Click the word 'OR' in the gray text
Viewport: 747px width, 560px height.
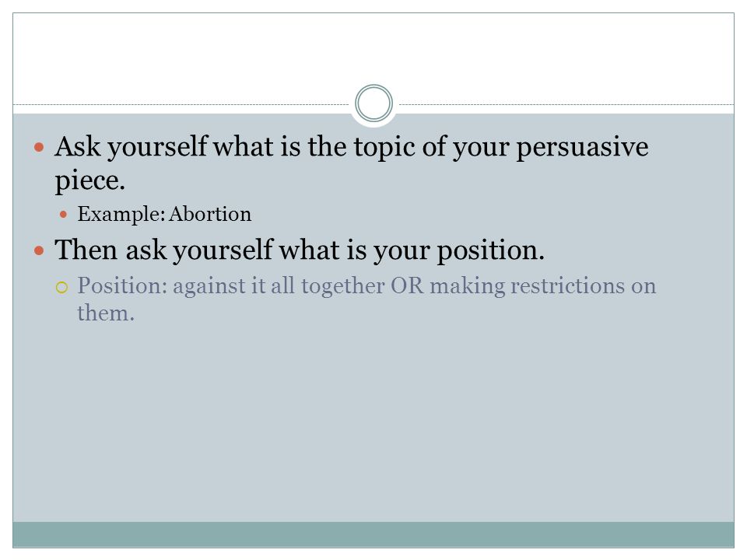tap(407, 285)
